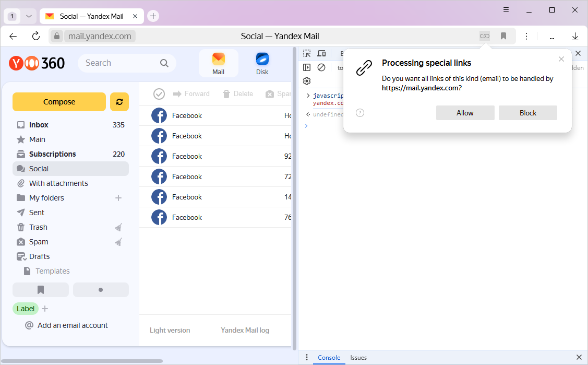The image size is (588, 365).
Task: Click the Compose button
Action: click(59, 102)
